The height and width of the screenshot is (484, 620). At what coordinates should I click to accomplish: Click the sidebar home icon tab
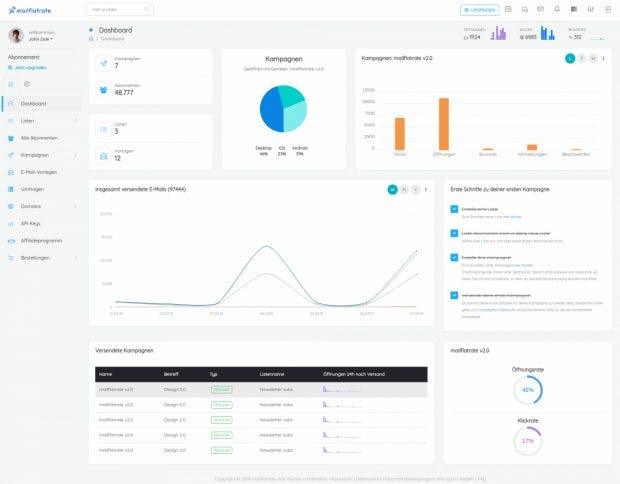11,84
